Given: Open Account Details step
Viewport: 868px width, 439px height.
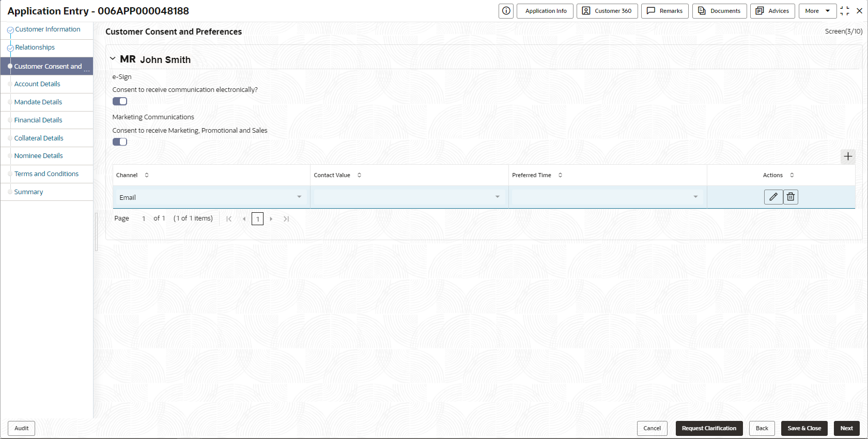Looking at the screenshot, I should point(37,84).
